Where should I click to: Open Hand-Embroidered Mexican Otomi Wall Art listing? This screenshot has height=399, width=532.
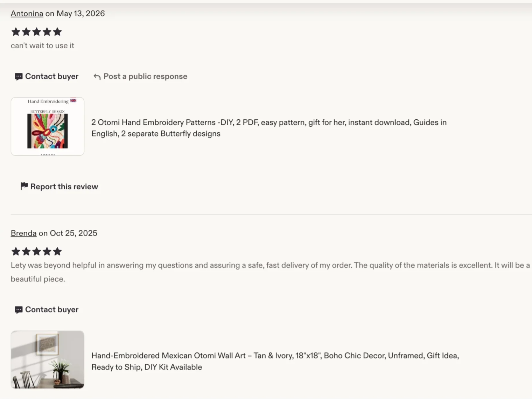(275, 361)
